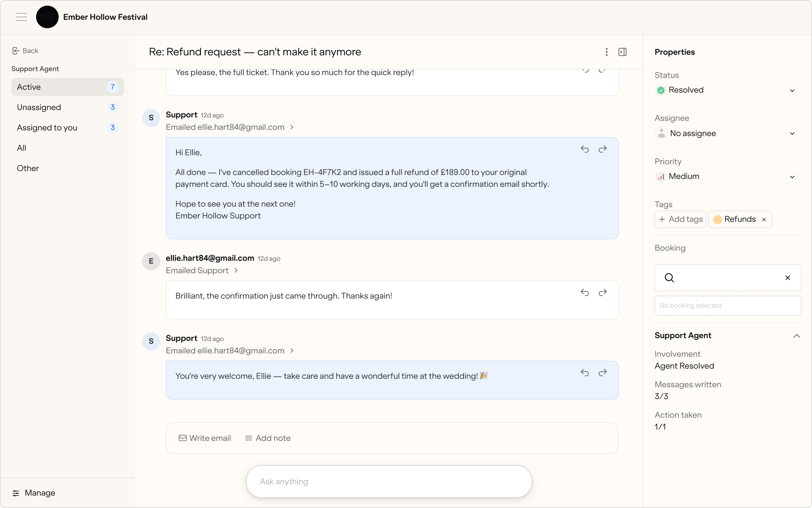Reply to the 'Hi Ellie' support message
The height and width of the screenshot is (508, 812).
coord(584,149)
